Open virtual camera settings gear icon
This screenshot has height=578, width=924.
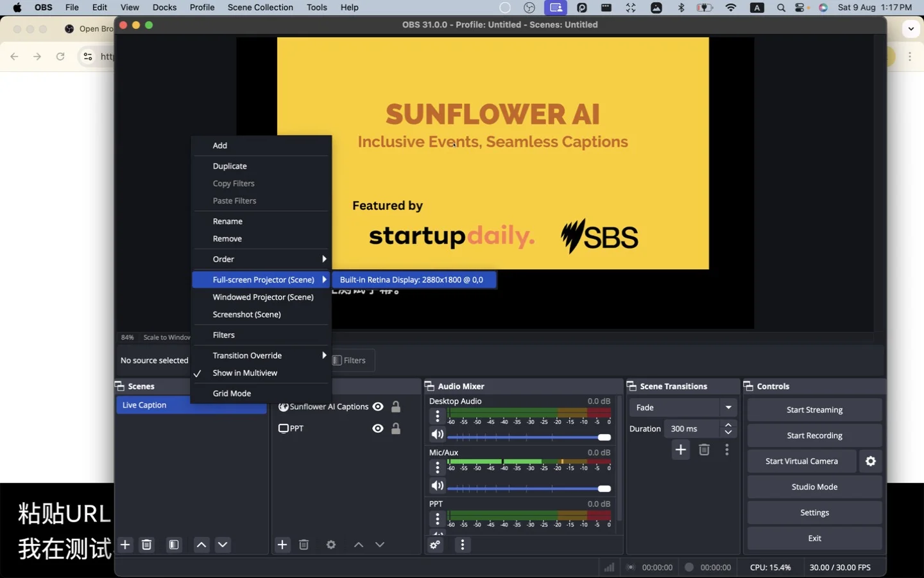point(871,461)
